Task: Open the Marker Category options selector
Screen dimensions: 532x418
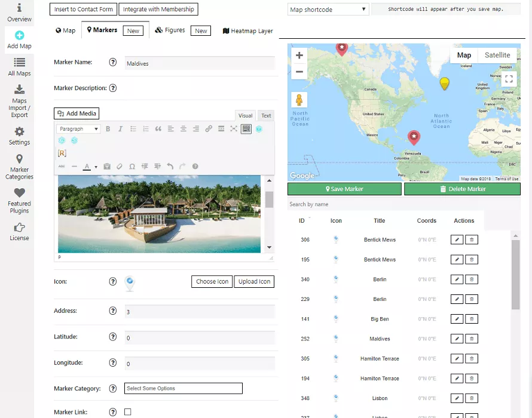Action: click(183, 388)
